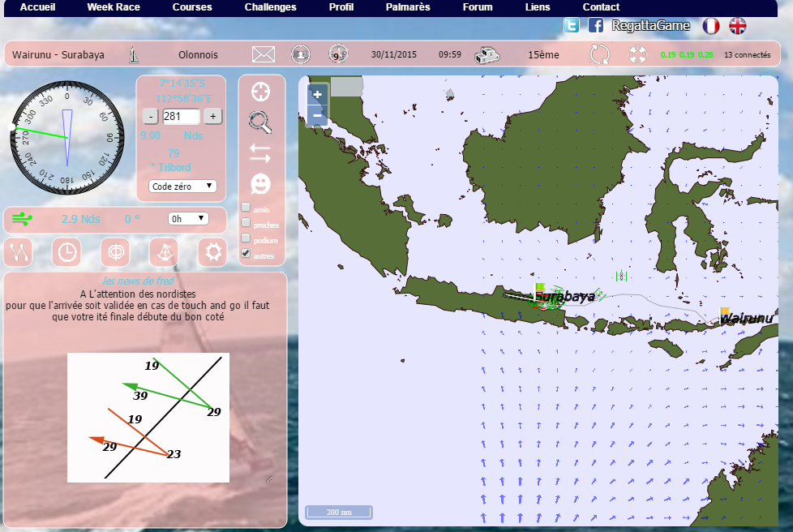Image resolution: width=793 pixels, height=532 pixels.
Task: Open the Courses menu
Action: [x=192, y=7]
